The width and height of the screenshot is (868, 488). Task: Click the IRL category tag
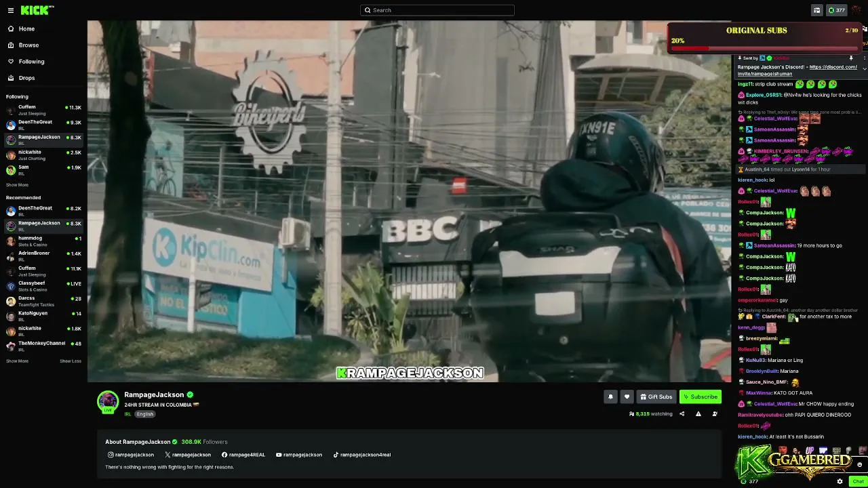click(x=127, y=414)
